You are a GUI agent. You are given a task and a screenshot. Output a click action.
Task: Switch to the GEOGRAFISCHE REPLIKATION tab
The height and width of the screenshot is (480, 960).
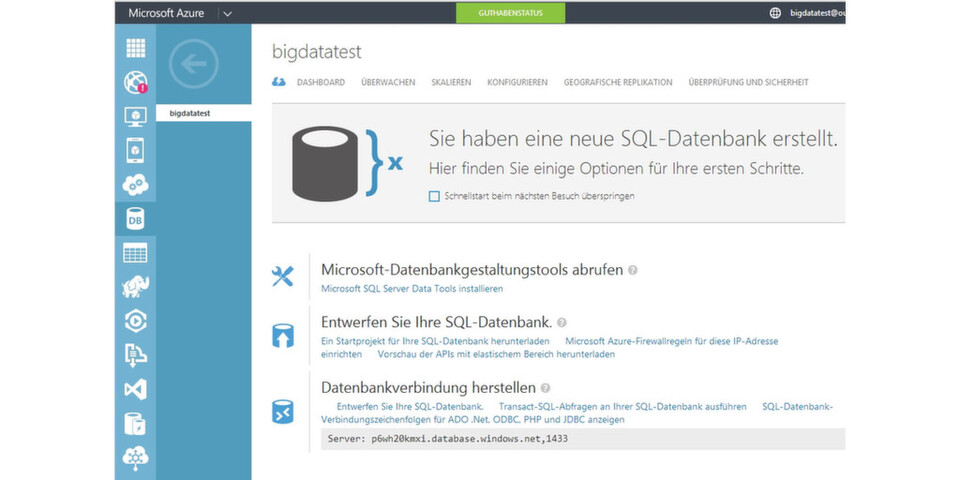pyautogui.click(x=618, y=82)
